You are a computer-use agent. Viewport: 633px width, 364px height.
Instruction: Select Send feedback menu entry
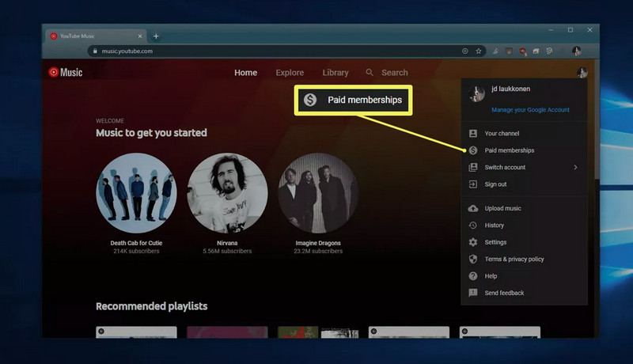[524, 293]
